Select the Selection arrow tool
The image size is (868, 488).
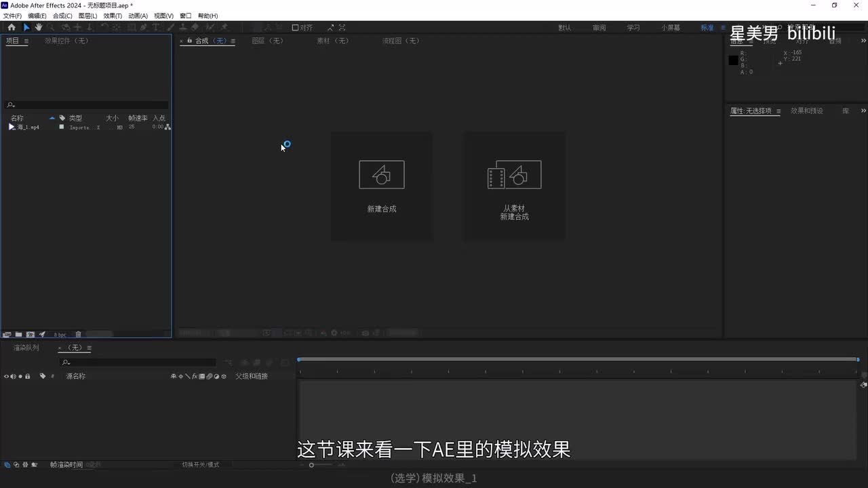coord(26,27)
